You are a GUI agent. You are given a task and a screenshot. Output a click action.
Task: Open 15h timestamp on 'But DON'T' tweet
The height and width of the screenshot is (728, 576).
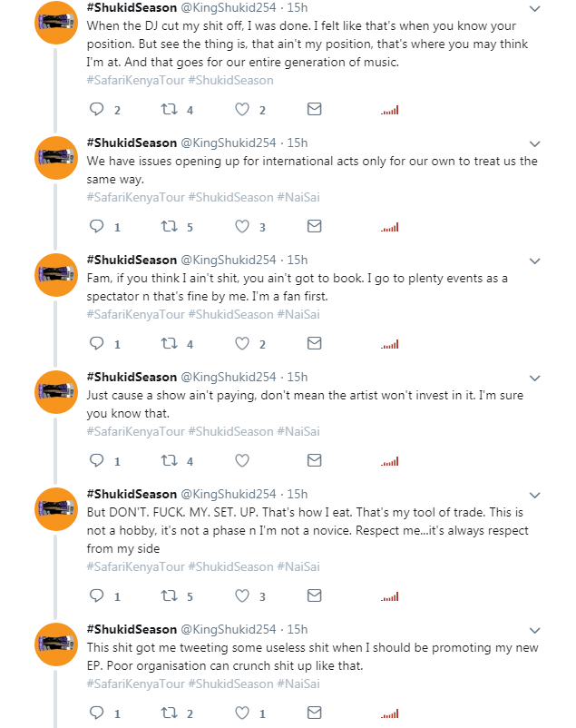coord(298,494)
